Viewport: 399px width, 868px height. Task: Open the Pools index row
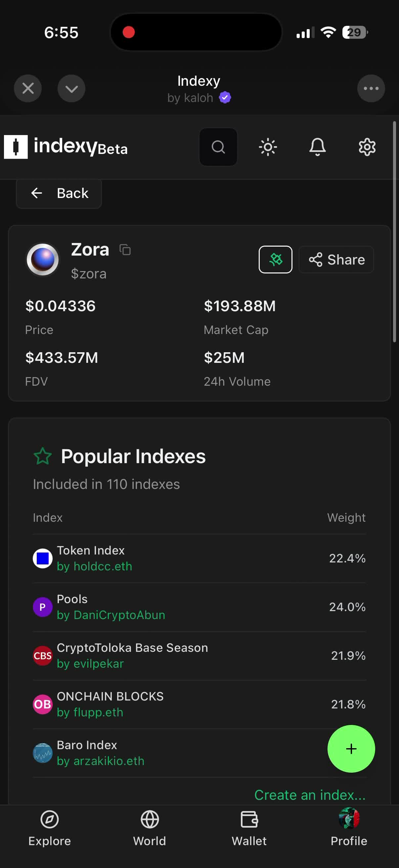[111, 607]
